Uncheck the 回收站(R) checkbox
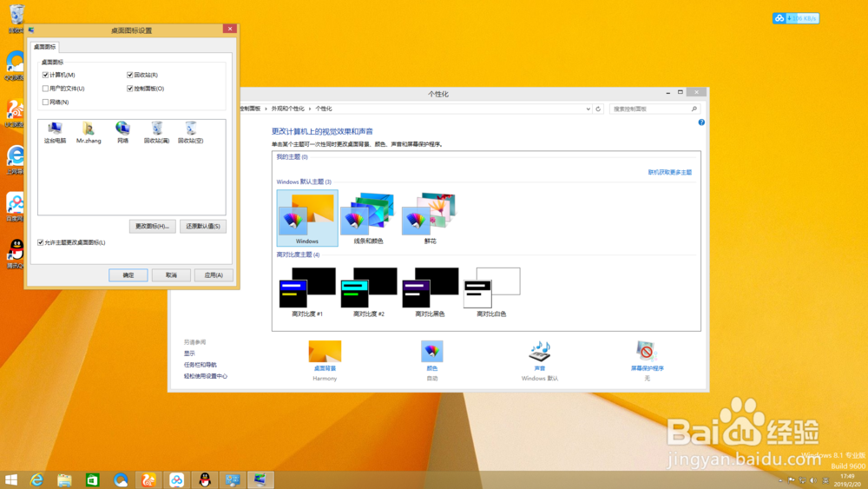The width and height of the screenshot is (868, 489). pos(130,75)
